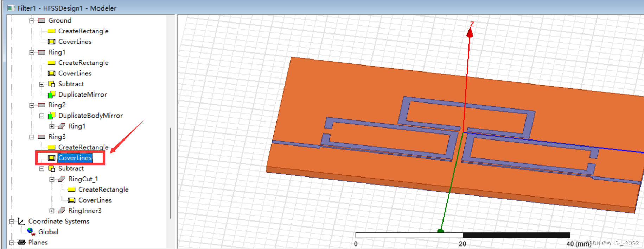
Task: Collapse the Ring2 tree node
Action: point(32,105)
